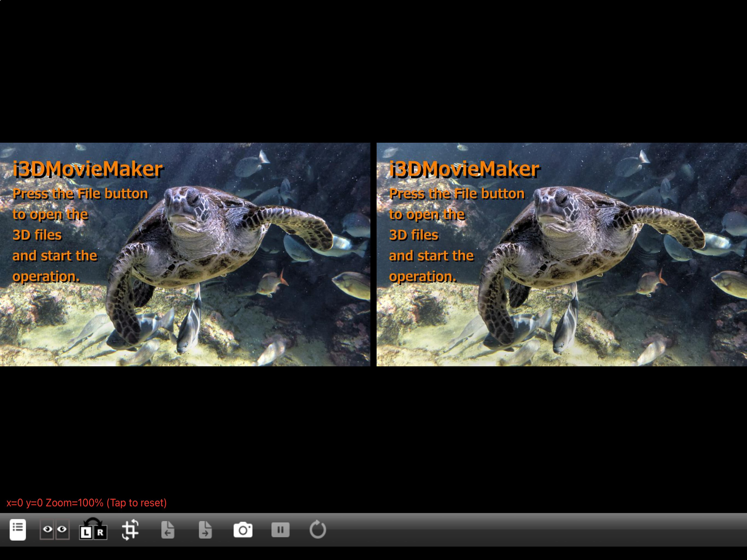The image size is (747, 560).
Task: Click the right stereo turtle image
Action: tap(562, 254)
